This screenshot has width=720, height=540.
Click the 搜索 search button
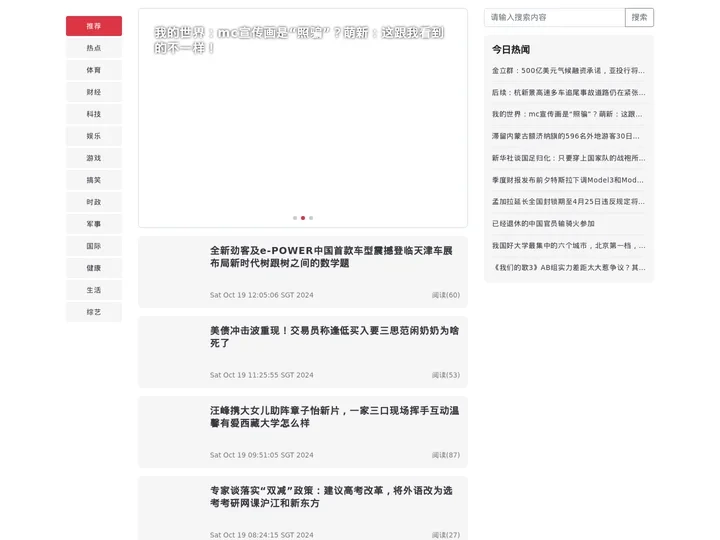(x=639, y=17)
